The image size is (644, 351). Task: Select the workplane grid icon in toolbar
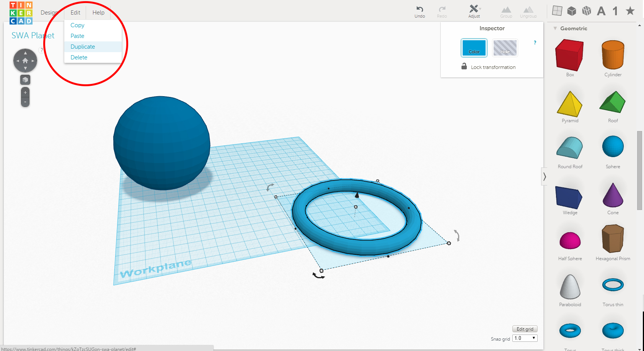coord(557,11)
